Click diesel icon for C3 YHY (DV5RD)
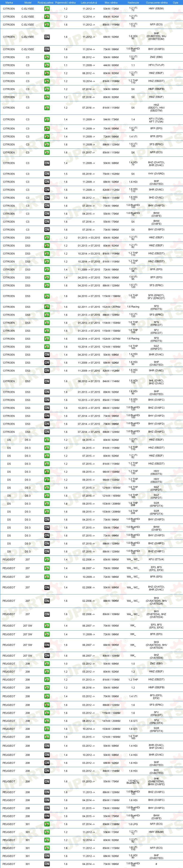The image size is (183, 868). click(47, 174)
